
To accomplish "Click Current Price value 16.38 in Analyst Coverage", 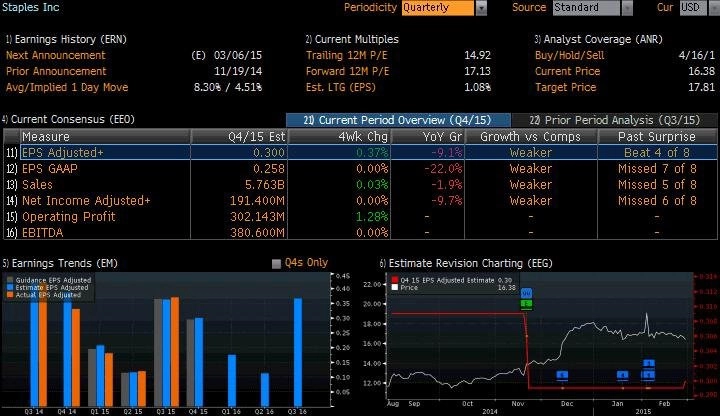I will click(702, 72).
